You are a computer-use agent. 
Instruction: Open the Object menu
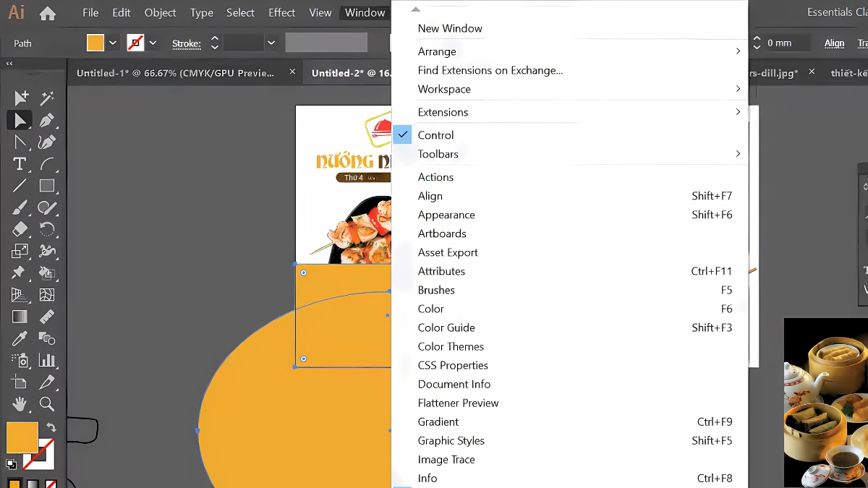pyautogui.click(x=160, y=12)
